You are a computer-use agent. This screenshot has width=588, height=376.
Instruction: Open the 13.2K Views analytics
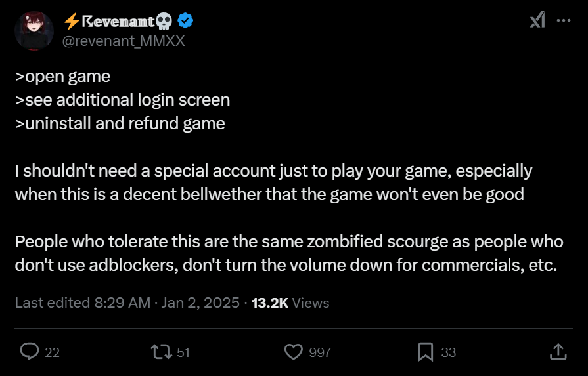pos(290,303)
